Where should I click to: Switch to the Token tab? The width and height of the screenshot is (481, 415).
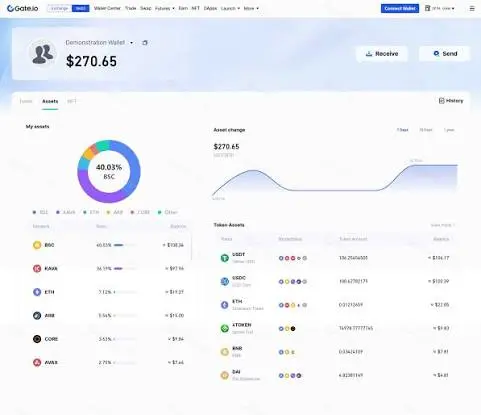click(x=26, y=101)
